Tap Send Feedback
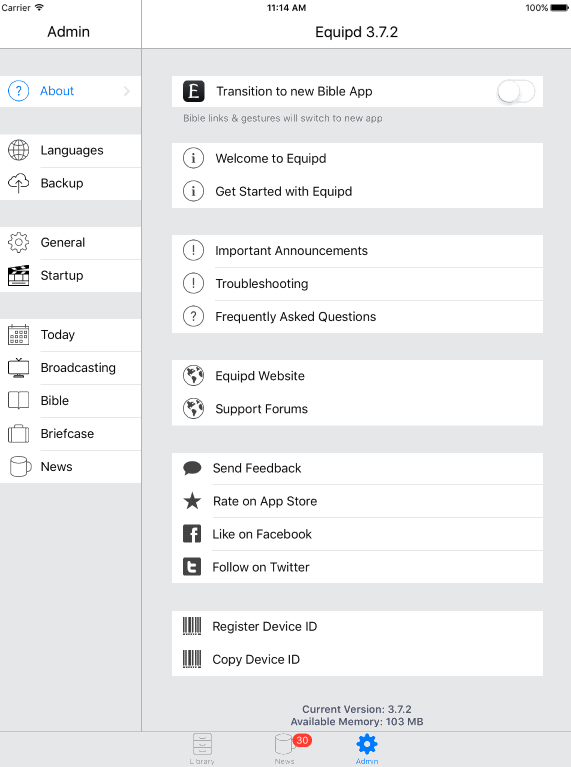The width and height of the screenshot is (571, 767). tap(357, 469)
